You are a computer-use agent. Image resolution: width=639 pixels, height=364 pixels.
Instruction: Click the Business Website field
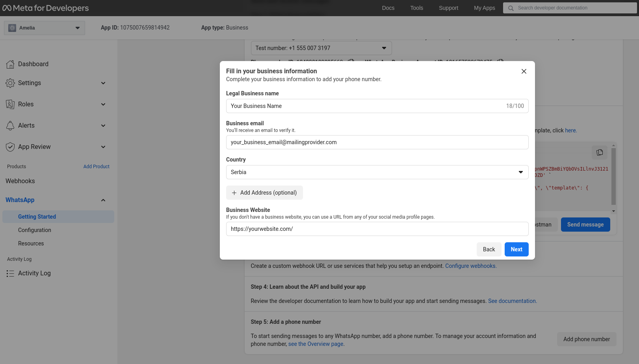click(377, 229)
